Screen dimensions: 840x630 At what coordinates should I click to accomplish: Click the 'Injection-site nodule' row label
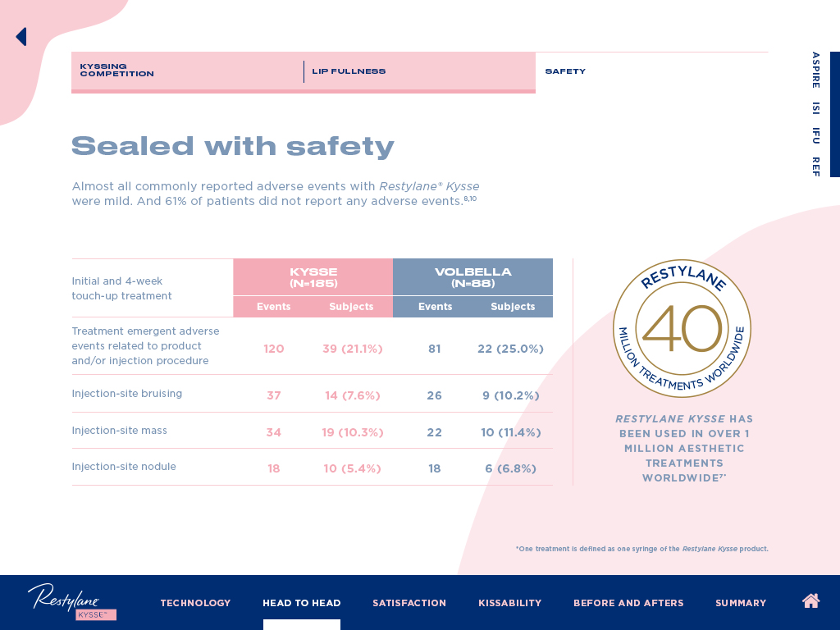pos(124,467)
